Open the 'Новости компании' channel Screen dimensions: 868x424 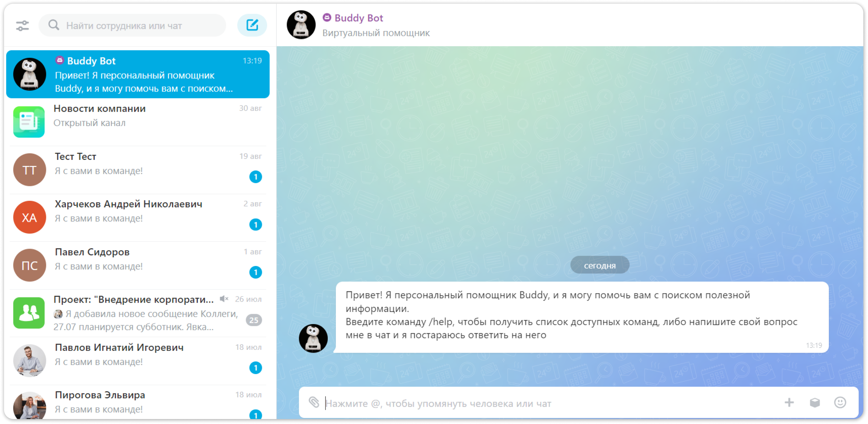click(x=138, y=122)
